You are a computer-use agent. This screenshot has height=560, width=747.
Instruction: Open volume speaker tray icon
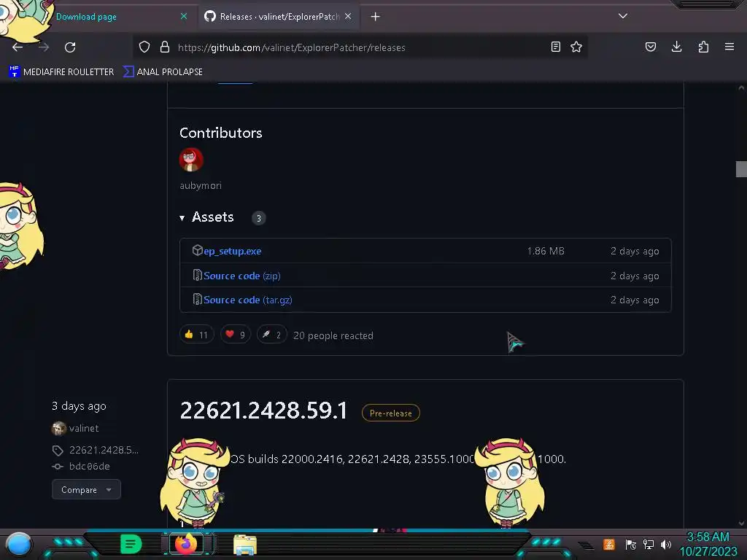click(666, 544)
